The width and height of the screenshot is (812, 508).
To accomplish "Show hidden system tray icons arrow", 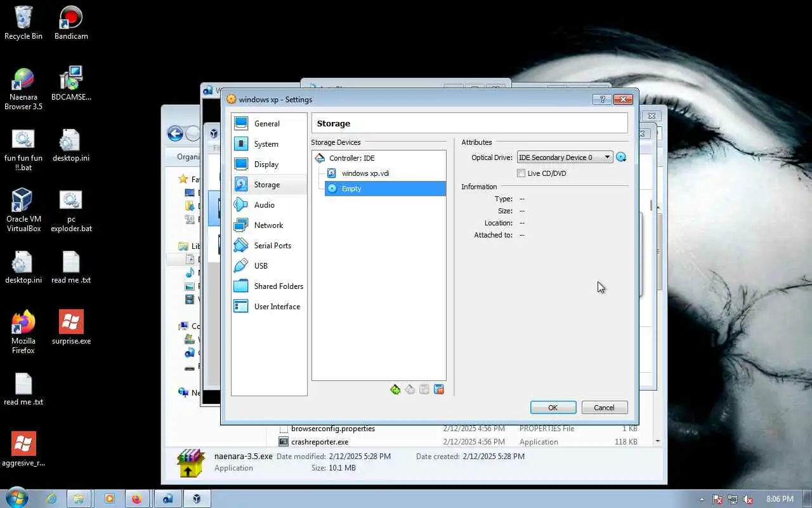I will [x=702, y=499].
